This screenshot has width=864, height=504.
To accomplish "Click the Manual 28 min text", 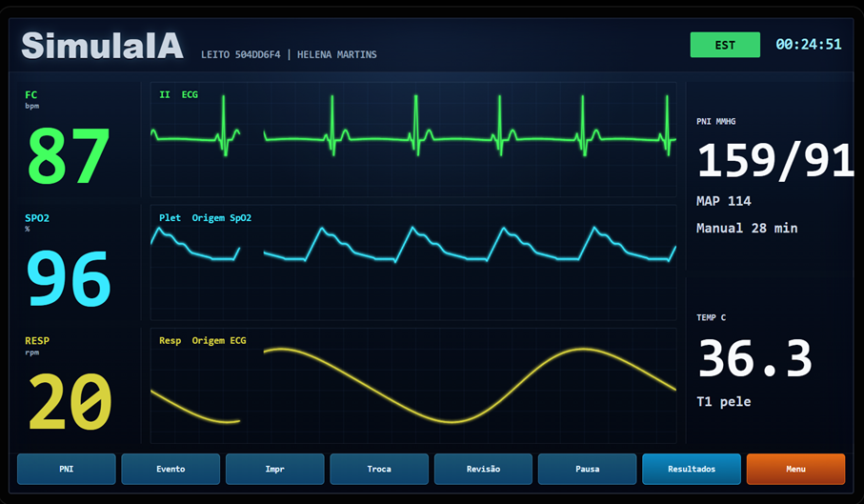I will click(x=747, y=228).
